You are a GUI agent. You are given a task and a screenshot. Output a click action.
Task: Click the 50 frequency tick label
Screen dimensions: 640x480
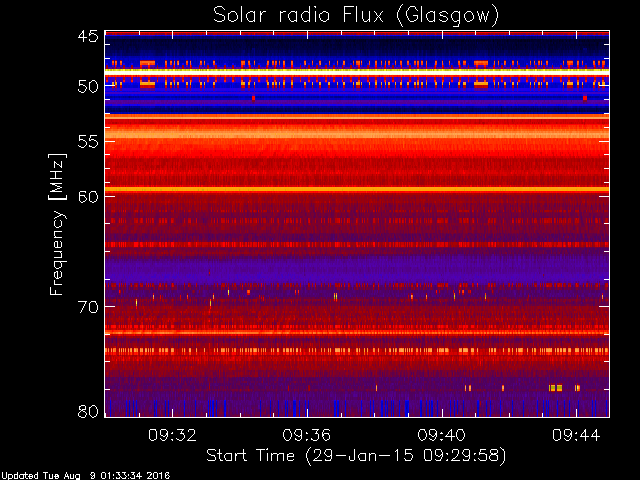click(88, 87)
